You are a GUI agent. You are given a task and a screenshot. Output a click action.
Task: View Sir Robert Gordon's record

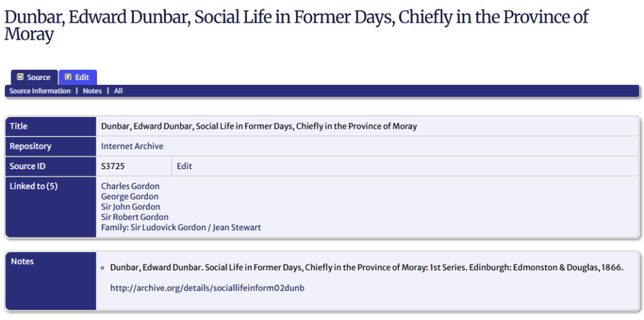[x=135, y=217]
